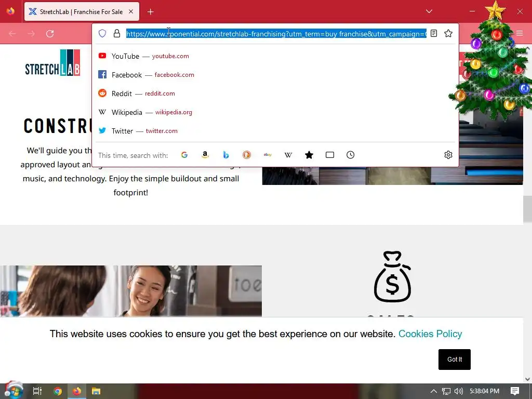The height and width of the screenshot is (399, 532).
Task: Click the scrollbar down arrow
Action: 527,379
